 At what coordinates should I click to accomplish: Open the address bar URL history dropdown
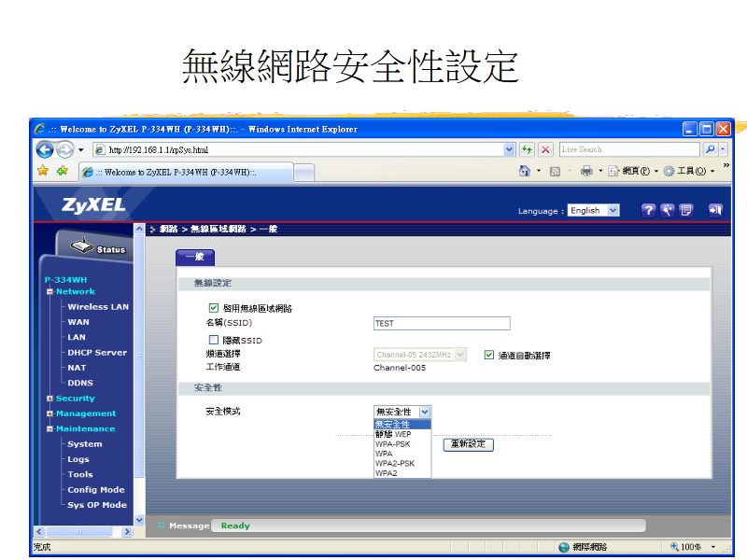pos(509,149)
